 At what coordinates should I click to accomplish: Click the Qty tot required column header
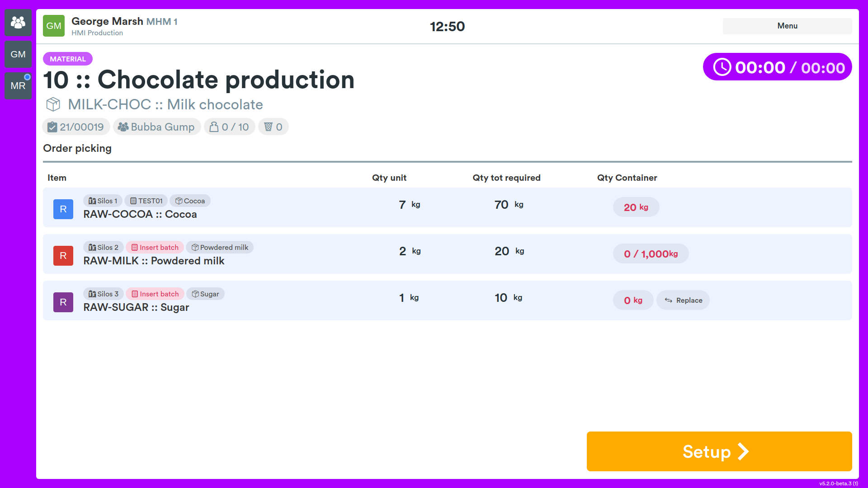506,178
